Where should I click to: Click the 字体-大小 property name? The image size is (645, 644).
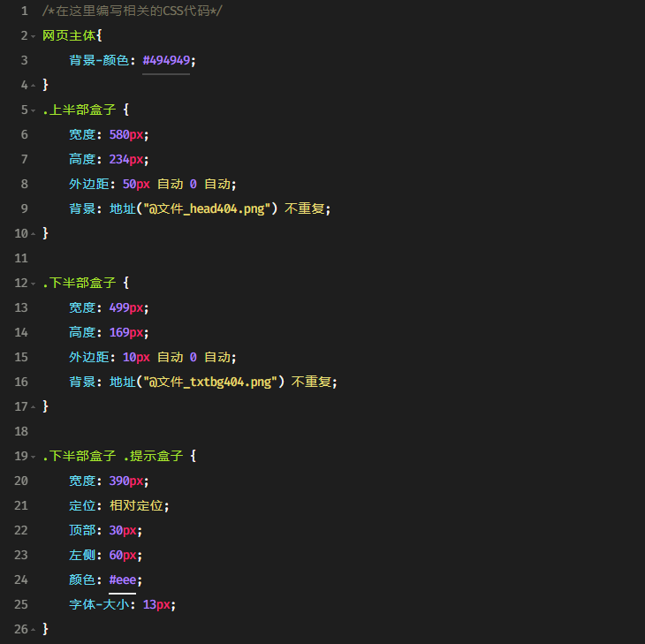(x=99, y=604)
